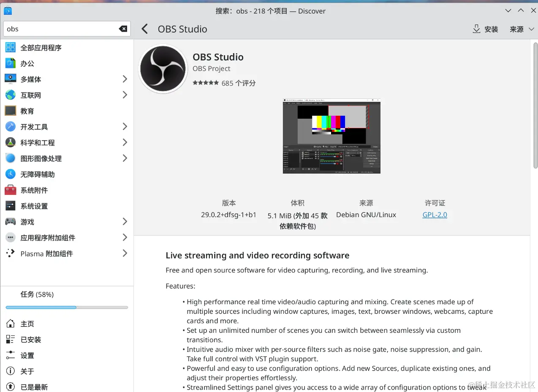This screenshot has height=392, width=538.
Task: Click the five-star rating display
Action: pos(206,83)
